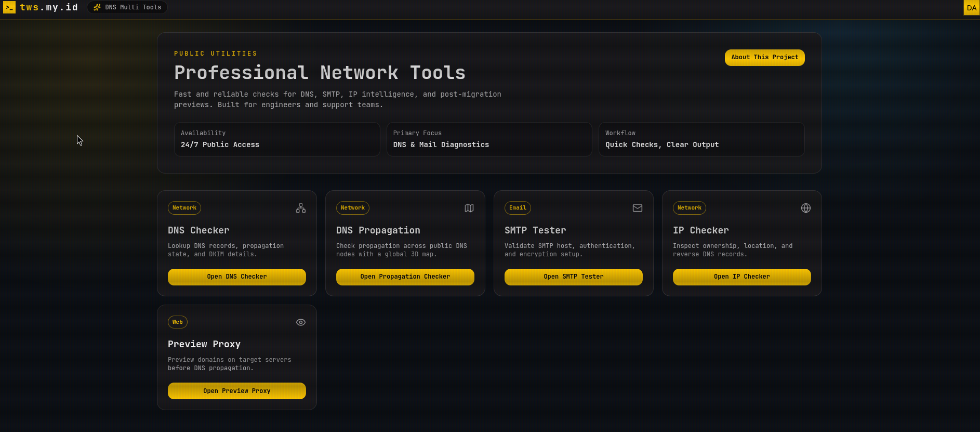
Task: Click the 24/7 Public Access availability box
Action: 277,139
